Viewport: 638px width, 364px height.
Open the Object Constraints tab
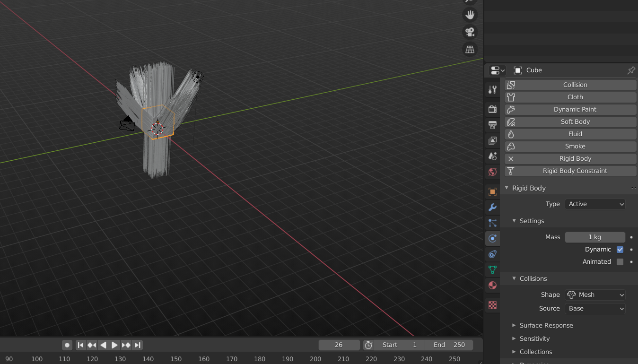pyautogui.click(x=492, y=254)
